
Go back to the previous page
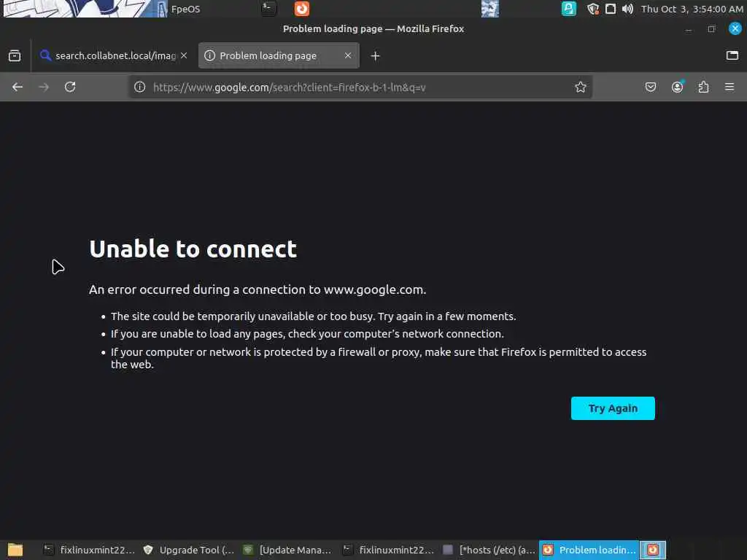click(18, 87)
